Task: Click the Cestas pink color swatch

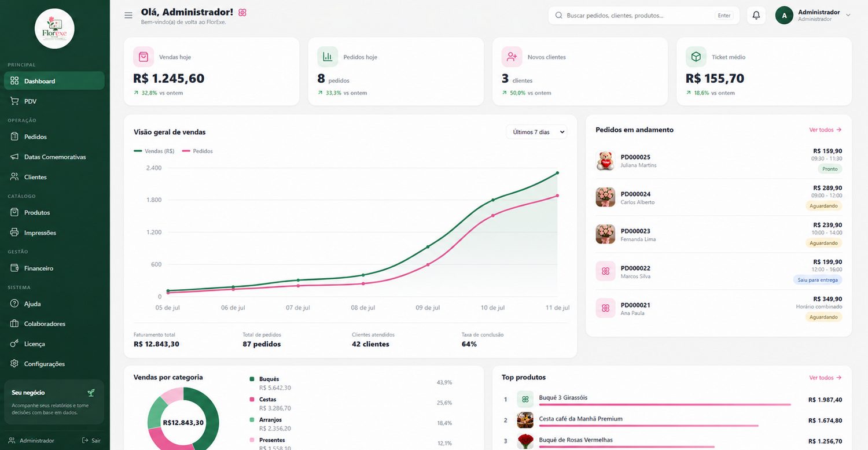Action: (x=252, y=400)
